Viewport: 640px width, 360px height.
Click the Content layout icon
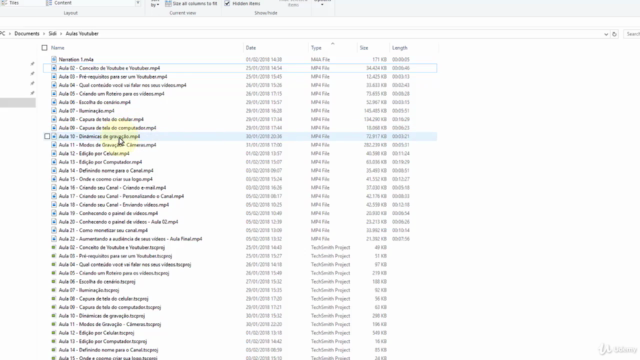click(49, 3)
